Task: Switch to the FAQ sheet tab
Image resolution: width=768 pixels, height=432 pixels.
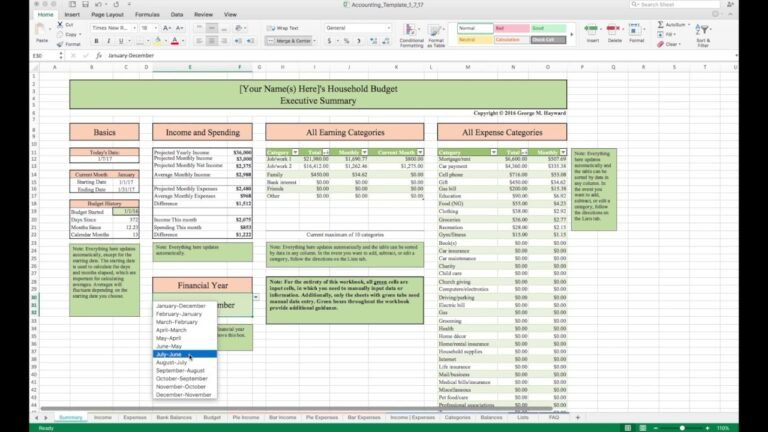Action: (554, 418)
